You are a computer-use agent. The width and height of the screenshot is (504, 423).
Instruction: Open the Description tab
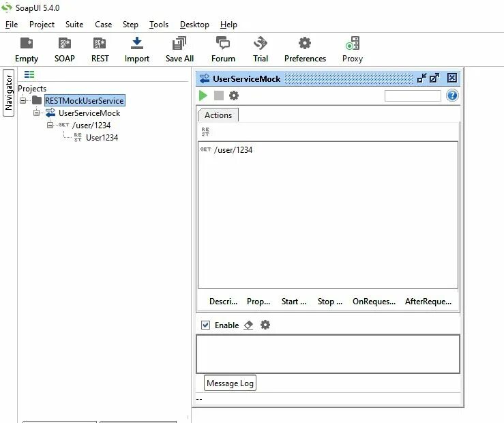pos(223,302)
